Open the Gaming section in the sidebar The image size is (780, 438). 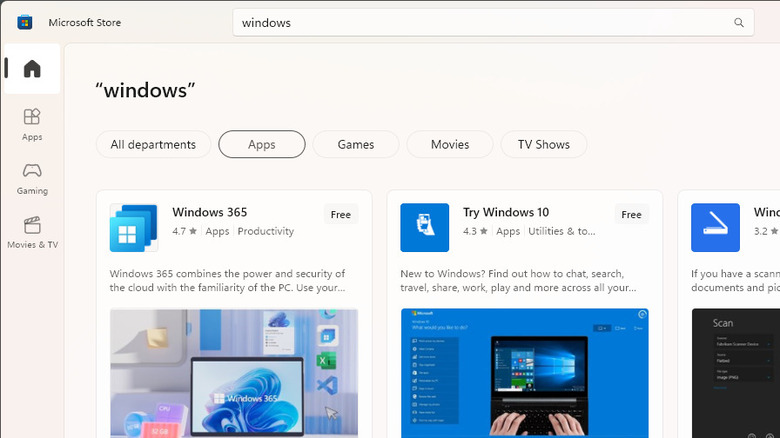tap(32, 179)
